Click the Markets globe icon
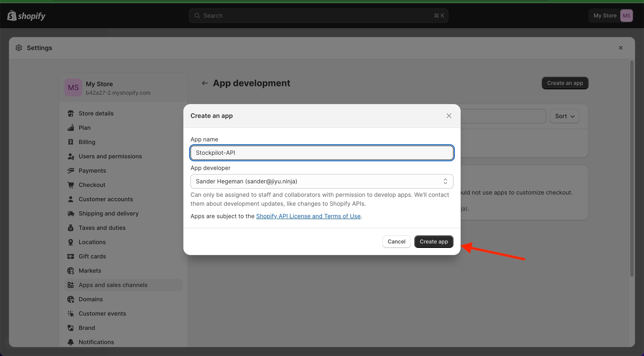644x356 pixels. [71, 271]
